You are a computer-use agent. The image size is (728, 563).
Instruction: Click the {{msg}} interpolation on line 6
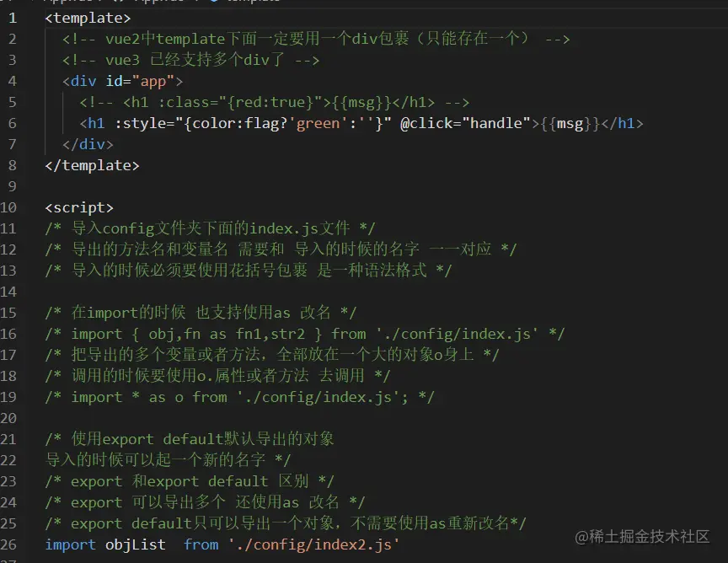(x=570, y=124)
